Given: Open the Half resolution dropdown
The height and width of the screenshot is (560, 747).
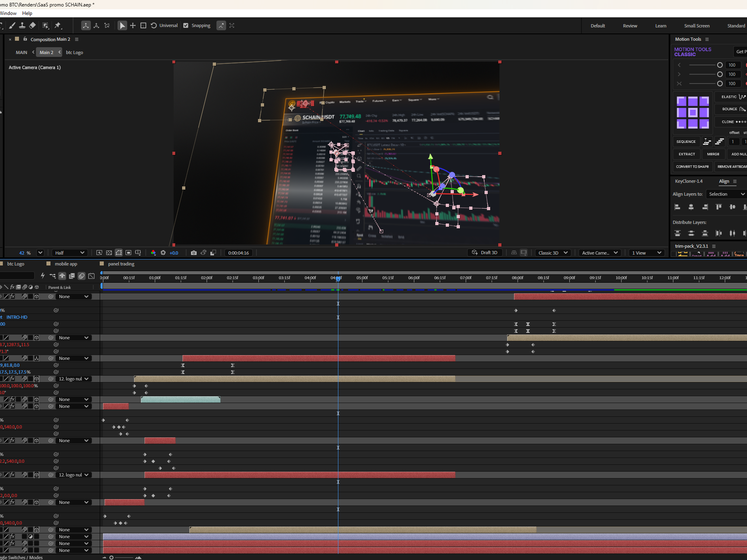Looking at the screenshot, I should point(70,253).
